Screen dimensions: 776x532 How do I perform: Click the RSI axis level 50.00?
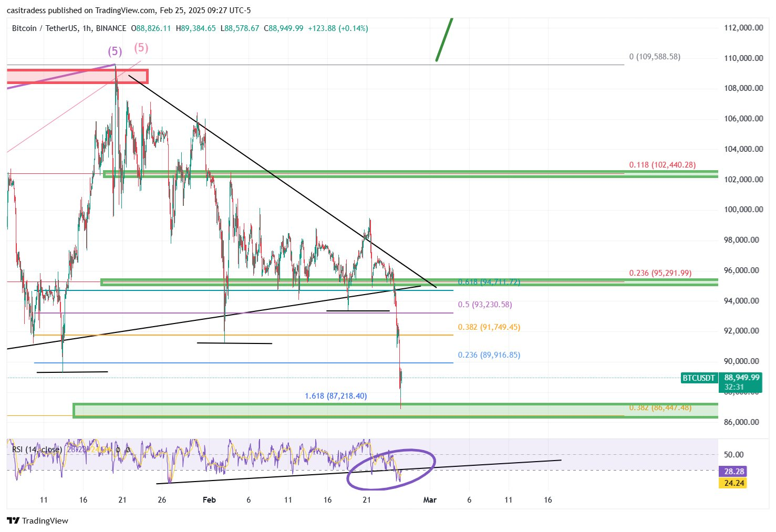tap(734, 454)
